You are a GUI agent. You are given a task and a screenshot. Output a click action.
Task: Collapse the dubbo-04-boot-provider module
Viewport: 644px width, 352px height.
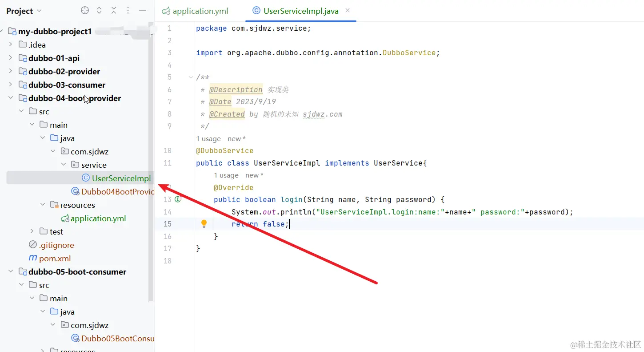coord(11,98)
